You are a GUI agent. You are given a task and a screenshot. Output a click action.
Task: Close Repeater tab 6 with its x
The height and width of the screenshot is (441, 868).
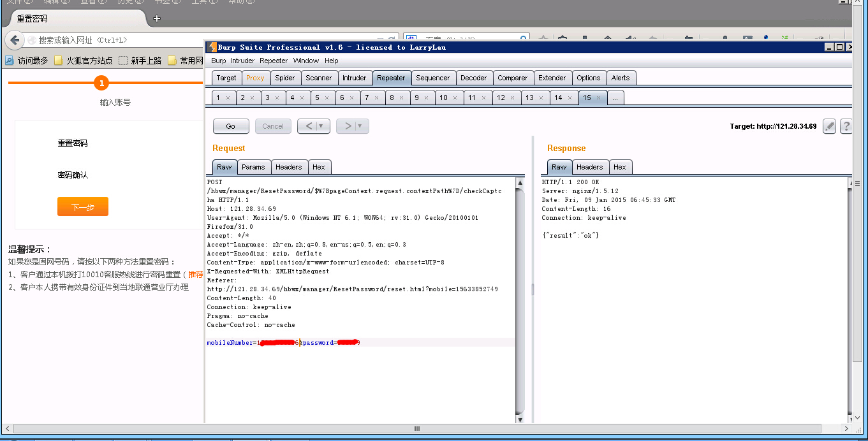coord(351,98)
